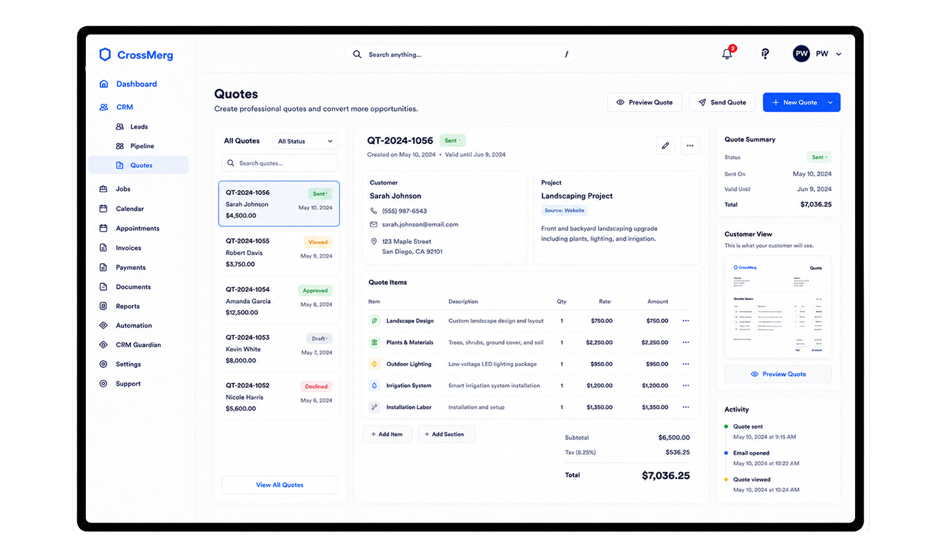Open the Draft status badge on QT-2024-1053

pos(319,339)
